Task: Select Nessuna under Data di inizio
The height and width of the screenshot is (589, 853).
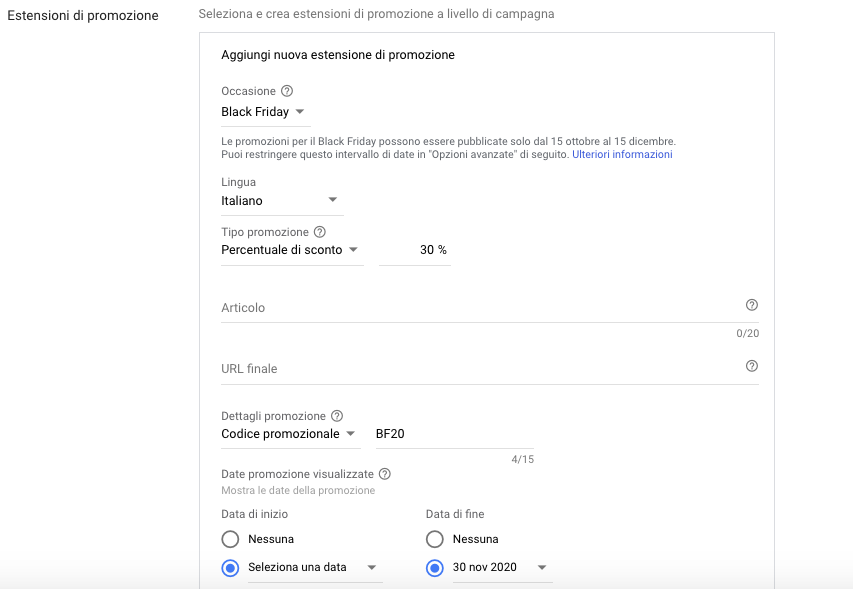Action: coord(230,539)
